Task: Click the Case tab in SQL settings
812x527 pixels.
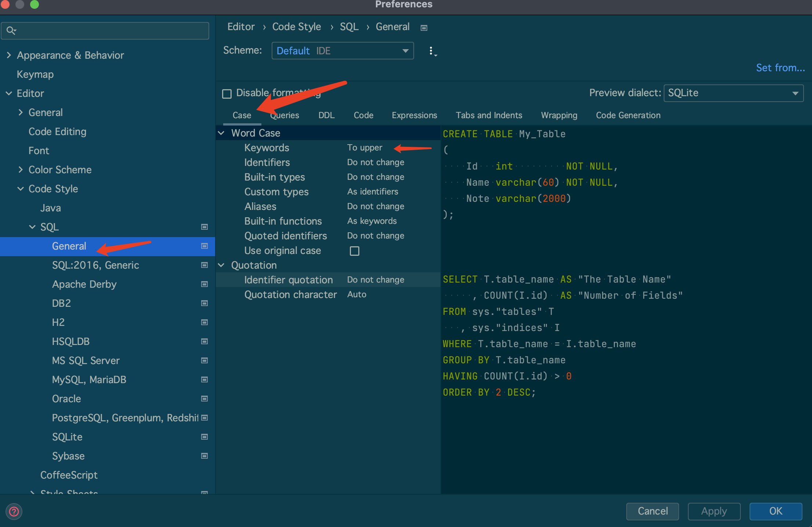Action: (x=242, y=115)
